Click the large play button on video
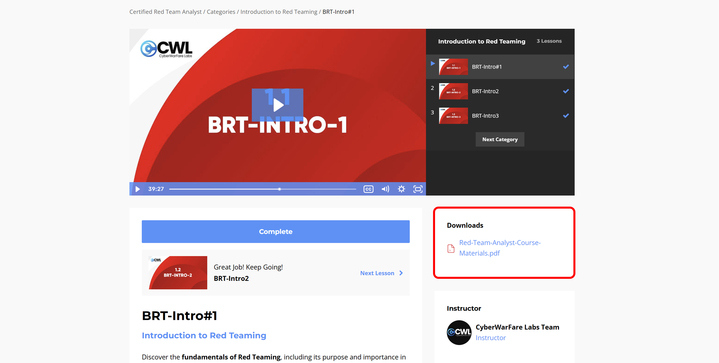 [277, 105]
